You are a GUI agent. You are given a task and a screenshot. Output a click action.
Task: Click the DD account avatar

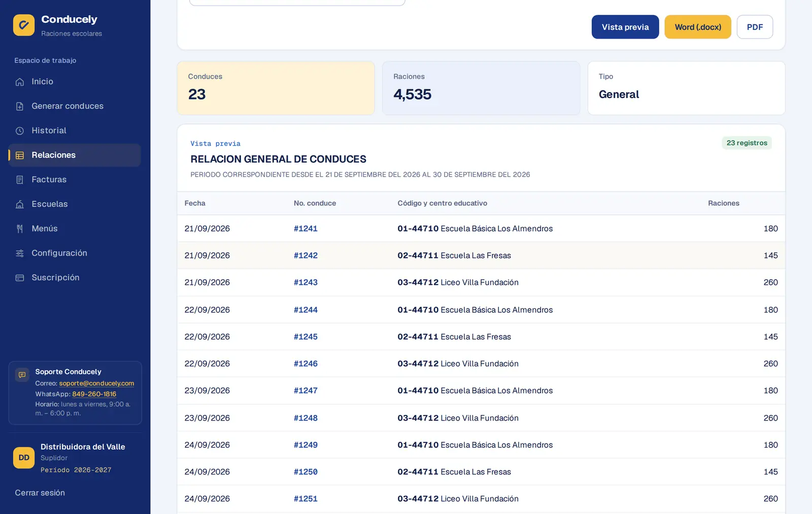coord(24,458)
